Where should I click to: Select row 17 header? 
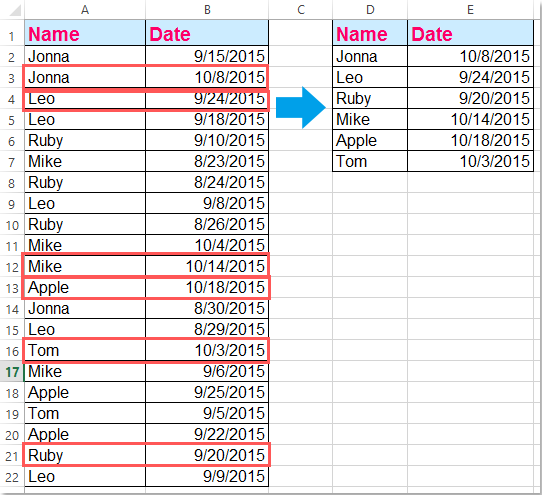[12, 372]
